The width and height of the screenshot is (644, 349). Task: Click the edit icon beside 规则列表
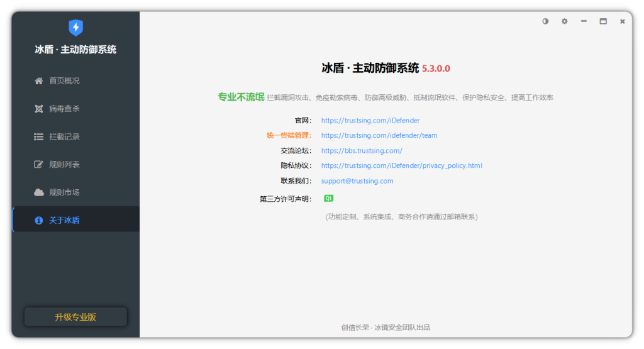38,165
